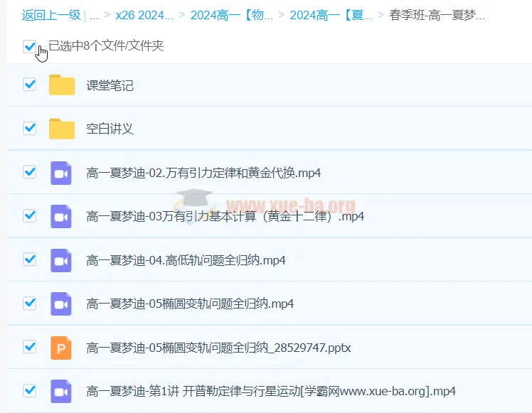532x413 pixels.
Task: Uncheck the 03万有引力基本计算 video checkbox
Action: pyautogui.click(x=30, y=215)
